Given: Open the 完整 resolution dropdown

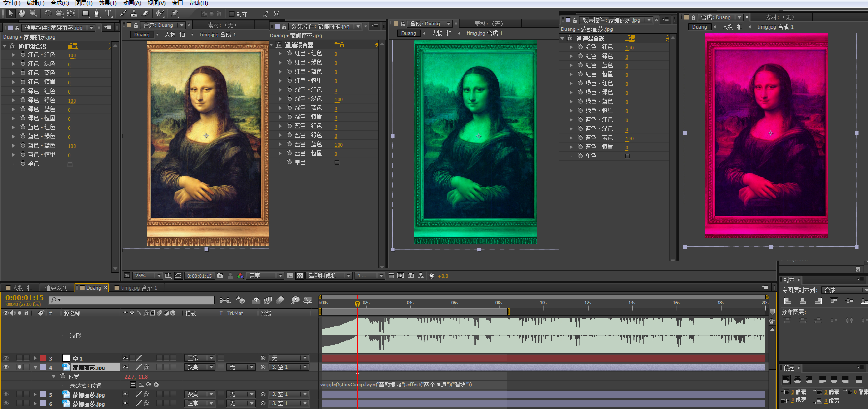Looking at the screenshot, I should click(x=265, y=276).
